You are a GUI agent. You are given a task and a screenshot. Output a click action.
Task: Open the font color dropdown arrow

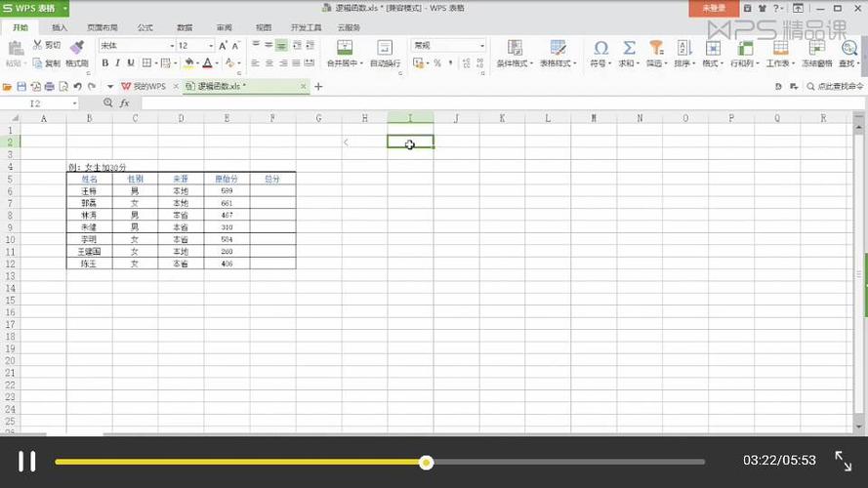(x=217, y=63)
